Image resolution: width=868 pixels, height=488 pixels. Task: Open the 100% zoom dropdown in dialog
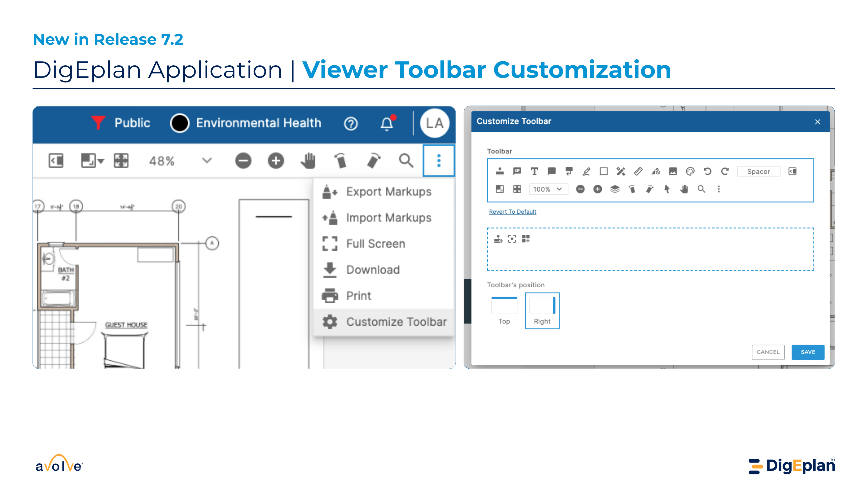point(548,189)
